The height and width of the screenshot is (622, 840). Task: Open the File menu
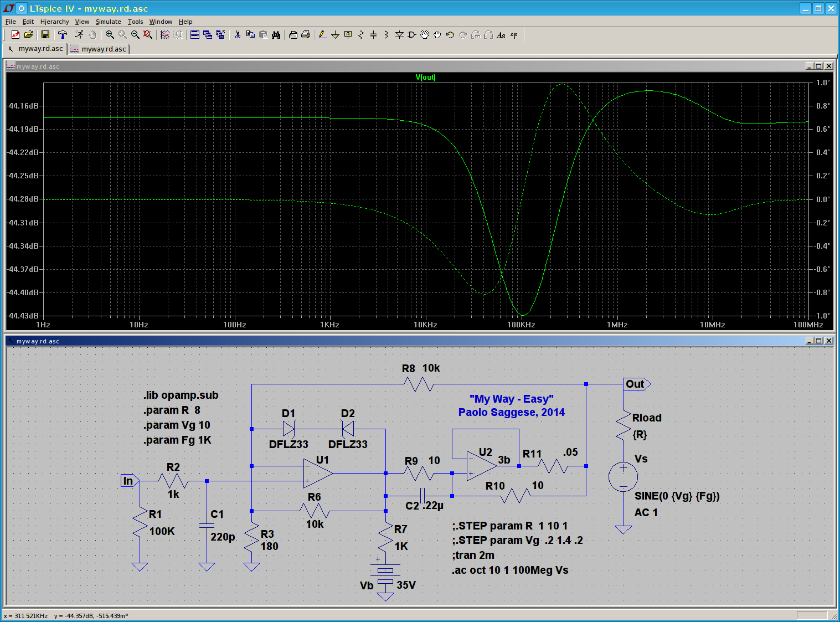(x=11, y=22)
